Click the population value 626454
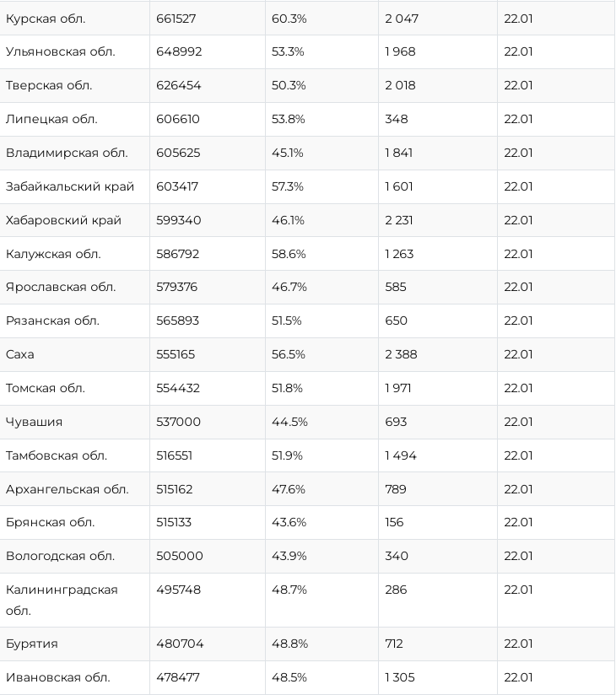Viewport: 616px width, 695px height. point(179,86)
